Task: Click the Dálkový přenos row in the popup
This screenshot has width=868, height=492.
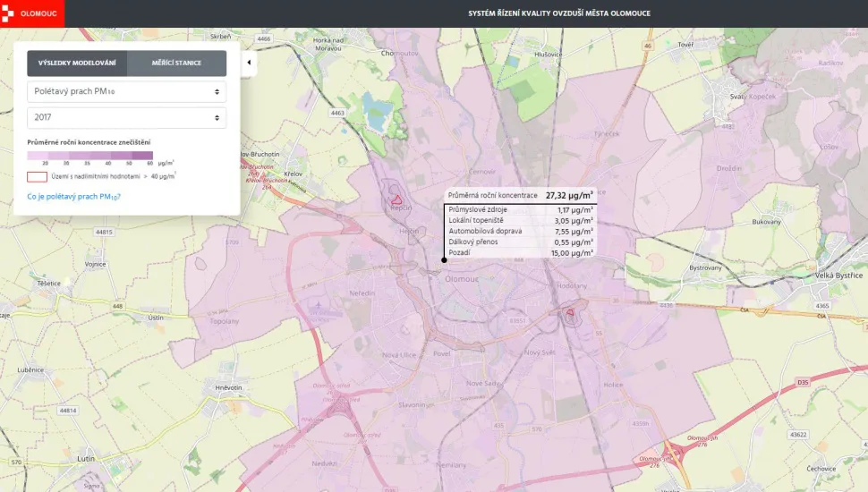Action: coord(521,242)
